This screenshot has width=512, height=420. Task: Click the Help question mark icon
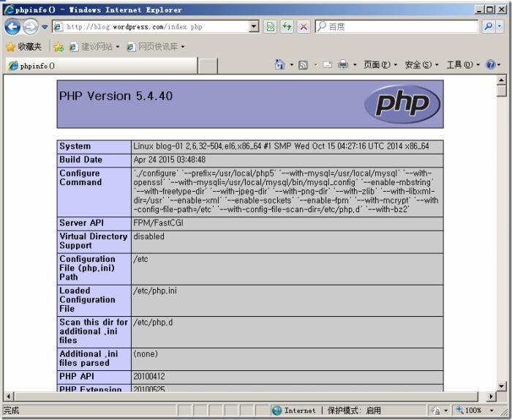tap(490, 65)
